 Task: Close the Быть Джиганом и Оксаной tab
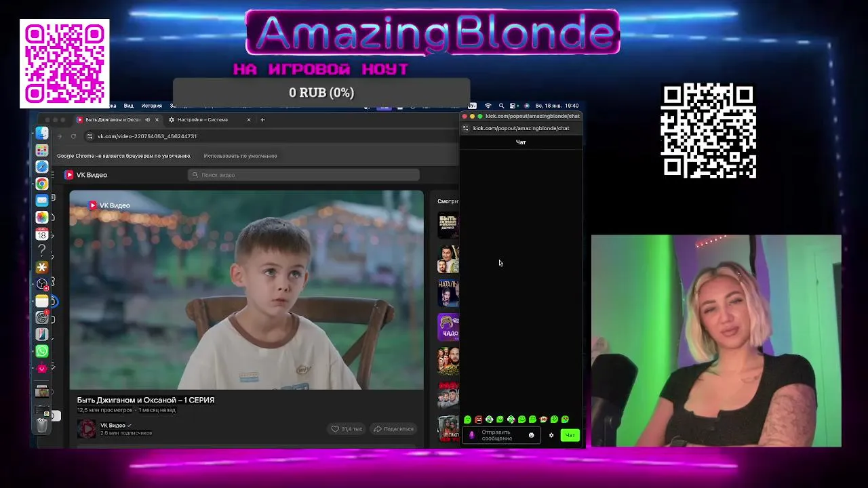[x=157, y=120]
